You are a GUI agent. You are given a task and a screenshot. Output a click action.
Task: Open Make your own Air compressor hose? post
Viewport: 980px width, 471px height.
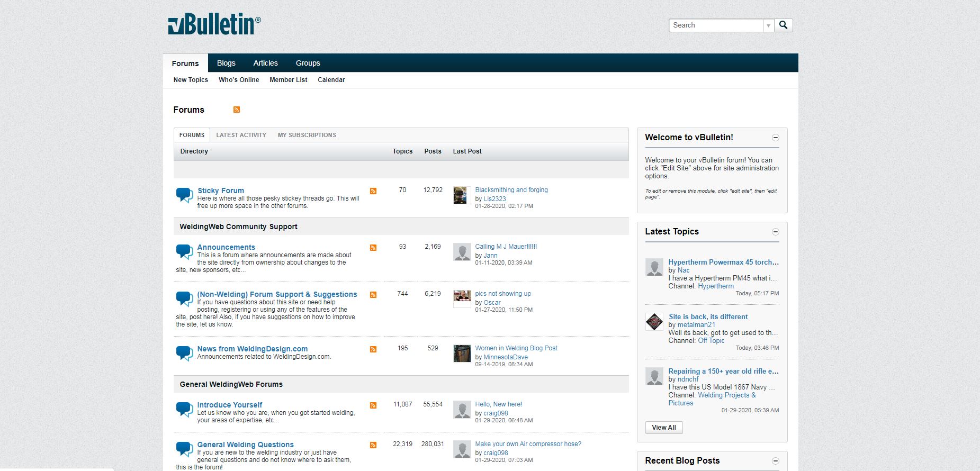[x=528, y=444]
